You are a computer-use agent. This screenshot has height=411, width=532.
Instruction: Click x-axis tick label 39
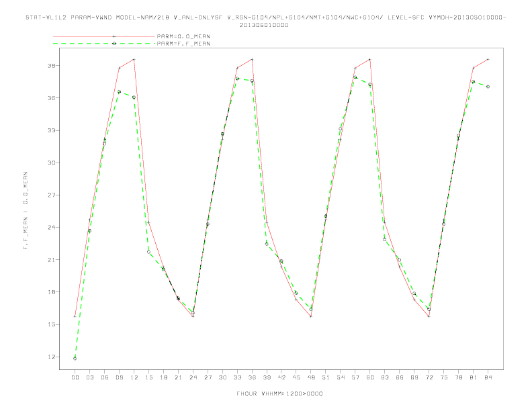tap(267, 377)
